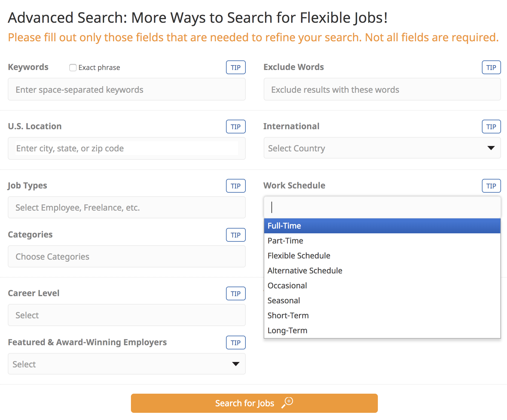Open the TIP beside International
This screenshot has width=507, height=420.
[x=491, y=127]
